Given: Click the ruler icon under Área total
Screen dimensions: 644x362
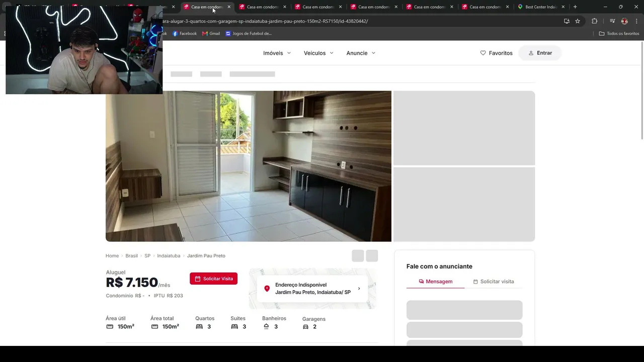Looking at the screenshot, I should click(x=154, y=327).
